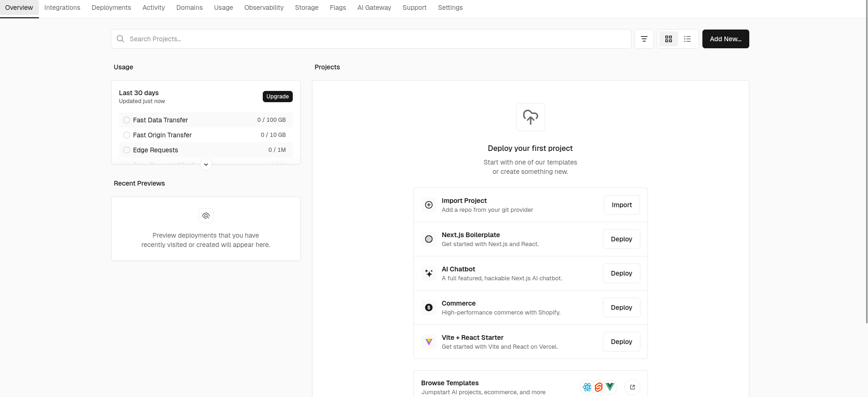The image size is (868, 397).
Task: Click the Svelte framework icon
Action: (599, 387)
